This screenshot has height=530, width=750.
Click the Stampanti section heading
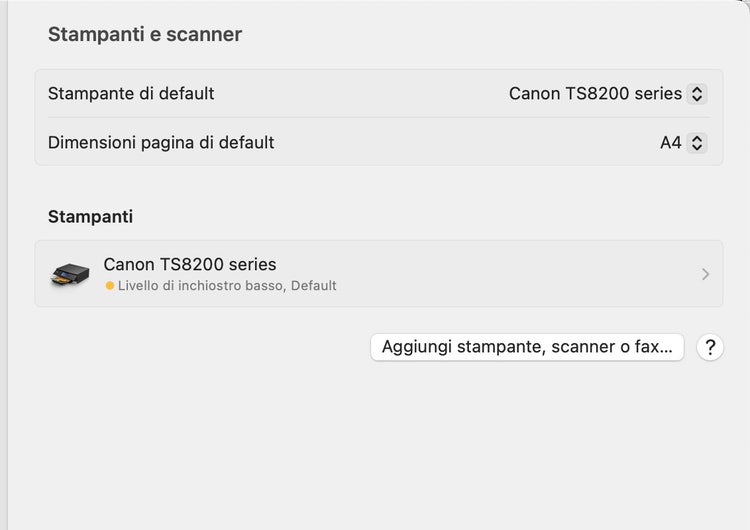pyautogui.click(x=90, y=216)
